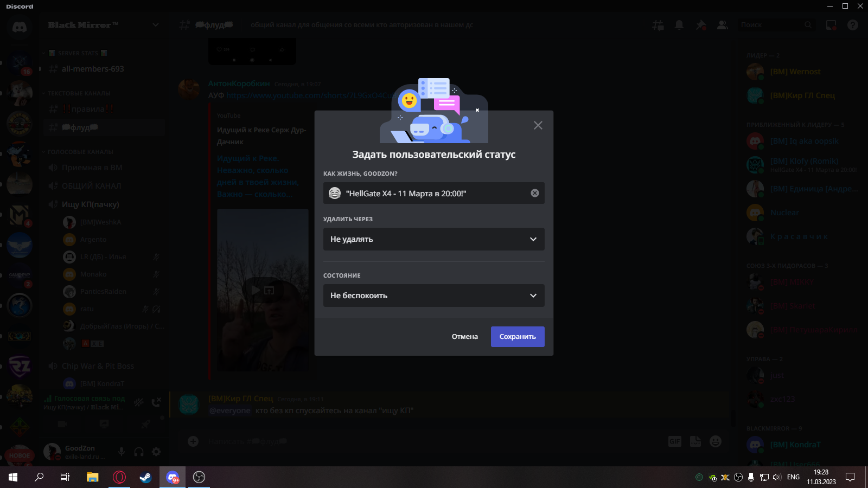The image size is (868, 488).
Task: Click АнтонКоробкин username
Action: coord(239,84)
